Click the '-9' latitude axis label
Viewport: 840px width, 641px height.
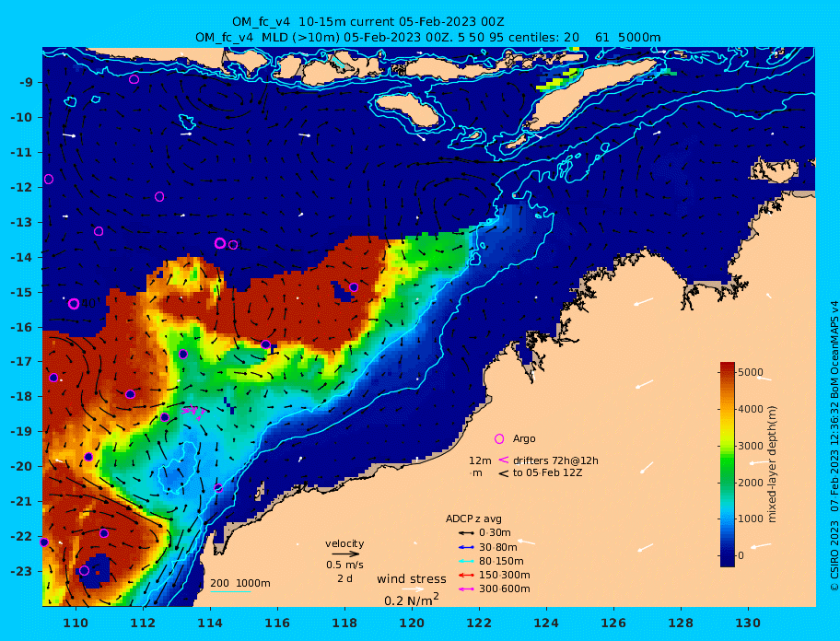tap(26, 83)
